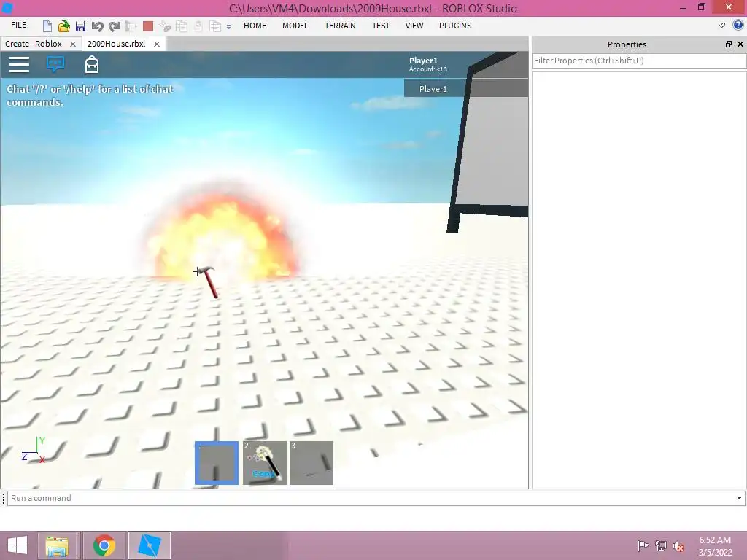Click the Paste icon in quick toolbar

pos(198,26)
